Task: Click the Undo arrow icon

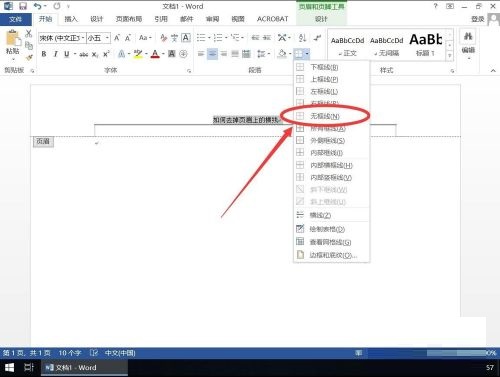Action: [x=38, y=6]
